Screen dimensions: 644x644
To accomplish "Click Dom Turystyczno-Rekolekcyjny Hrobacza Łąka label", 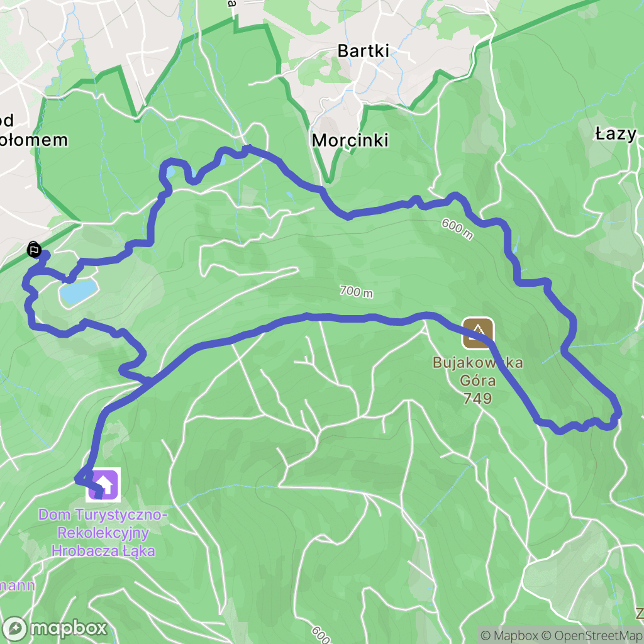I will (x=103, y=533).
